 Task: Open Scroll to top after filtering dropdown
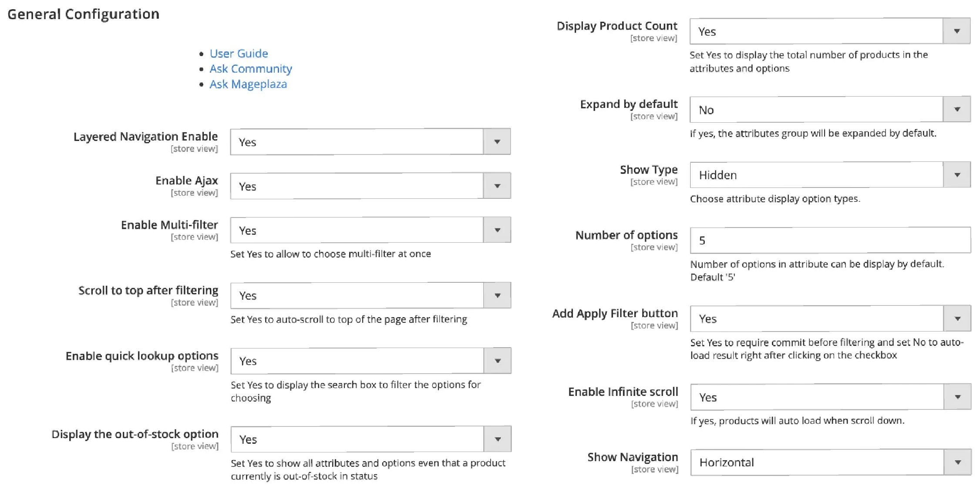tap(370, 295)
